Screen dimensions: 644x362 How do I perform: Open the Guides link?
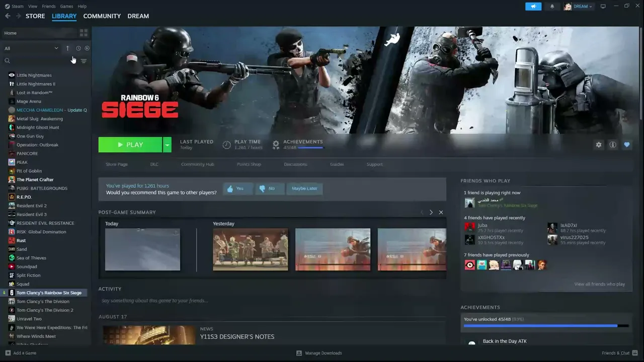[337, 164]
